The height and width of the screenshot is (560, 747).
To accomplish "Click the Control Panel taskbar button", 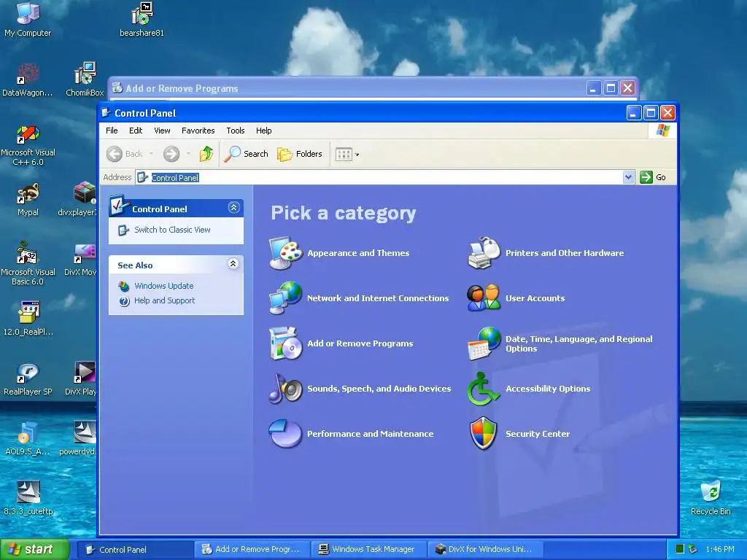I will (135, 549).
